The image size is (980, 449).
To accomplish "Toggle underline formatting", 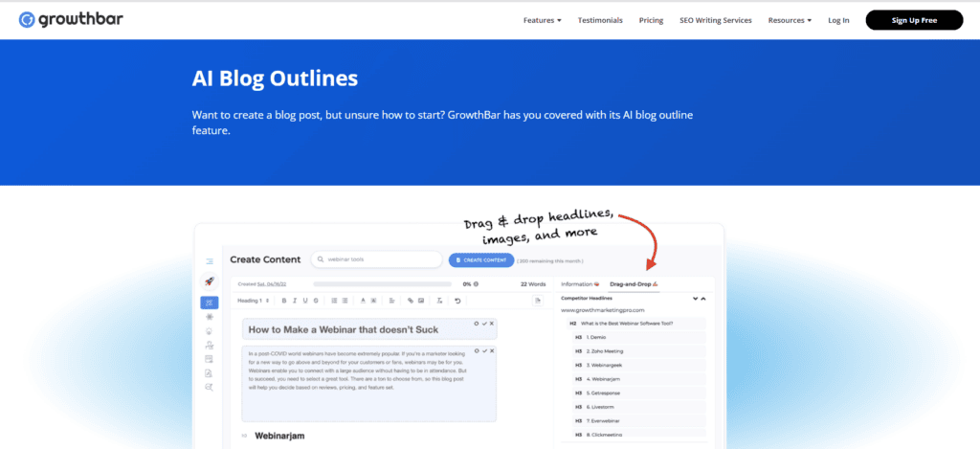I will pos(305,301).
